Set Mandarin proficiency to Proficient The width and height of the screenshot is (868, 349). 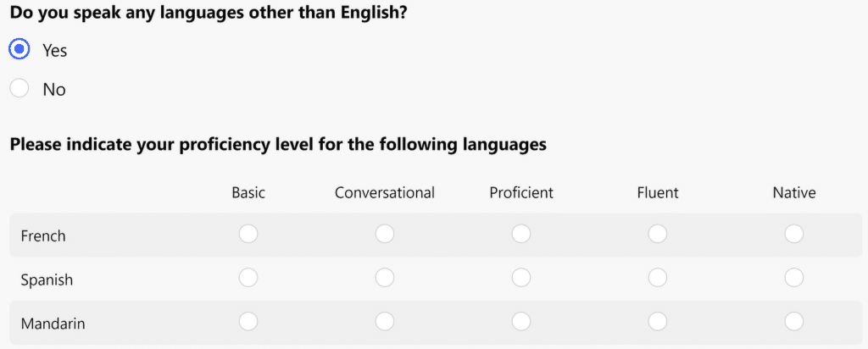[521, 321]
